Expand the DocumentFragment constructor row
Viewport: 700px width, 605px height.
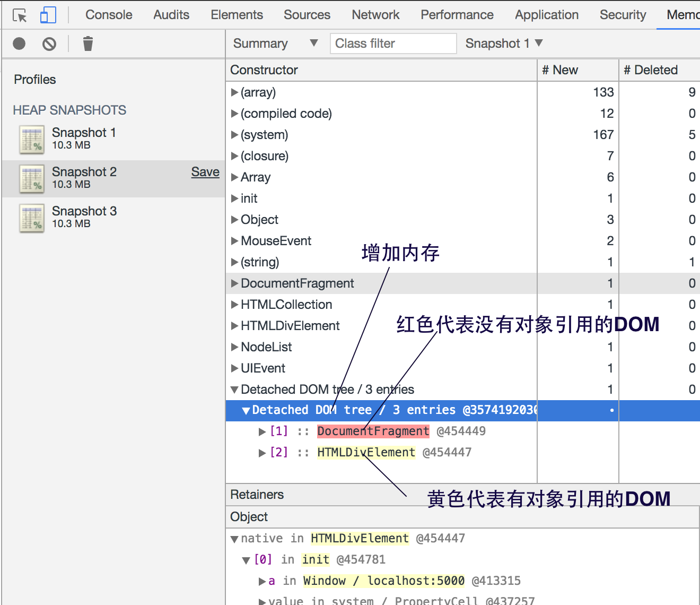click(234, 283)
